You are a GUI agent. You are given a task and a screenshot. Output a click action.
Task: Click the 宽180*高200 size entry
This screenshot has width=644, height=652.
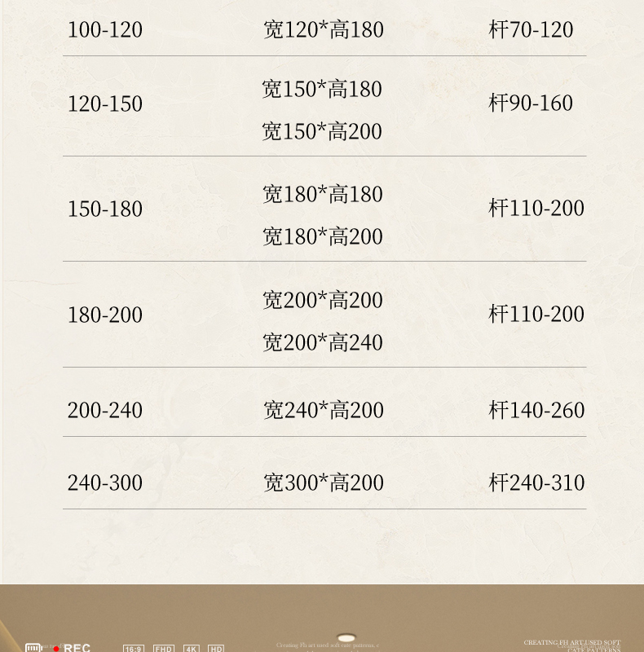coord(322,236)
